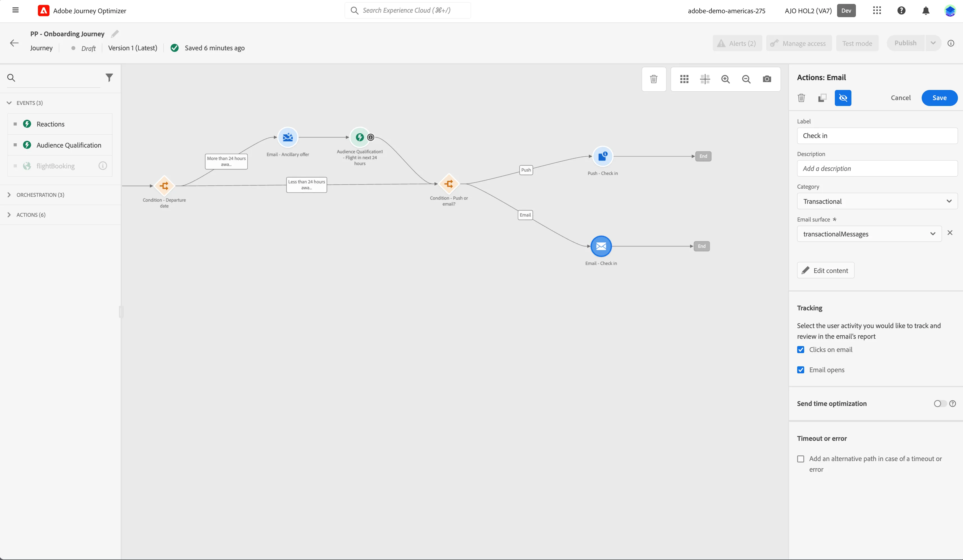Click the Search Experience Cloud field

point(408,10)
